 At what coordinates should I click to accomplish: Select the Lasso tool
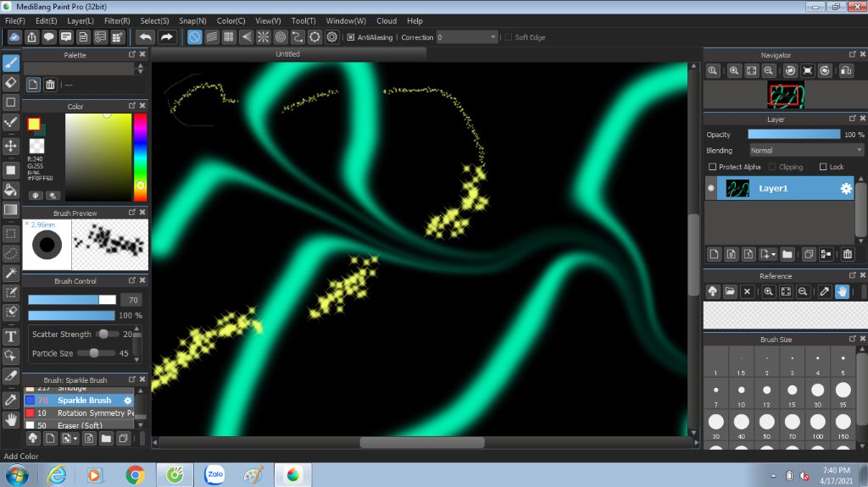[10, 253]
